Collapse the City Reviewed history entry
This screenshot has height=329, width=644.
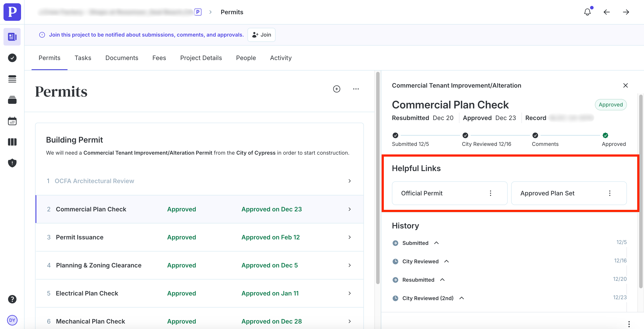446,261
